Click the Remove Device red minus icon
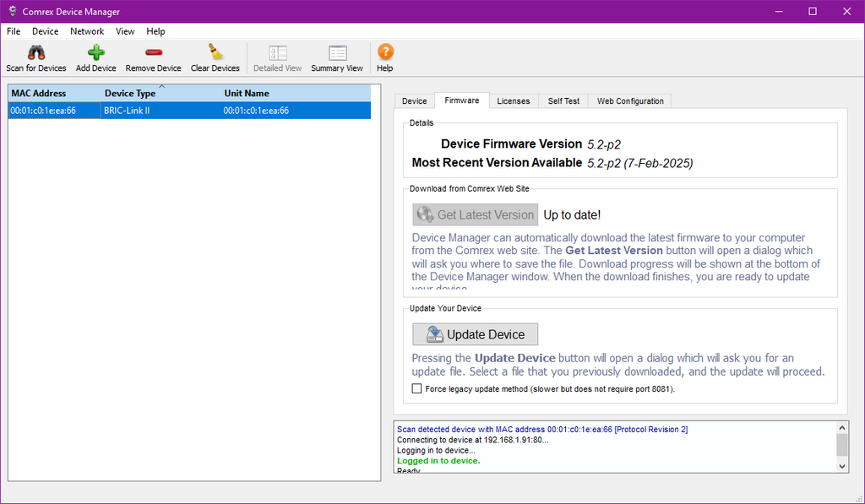The image size is (865, 504). click(153, 52)
